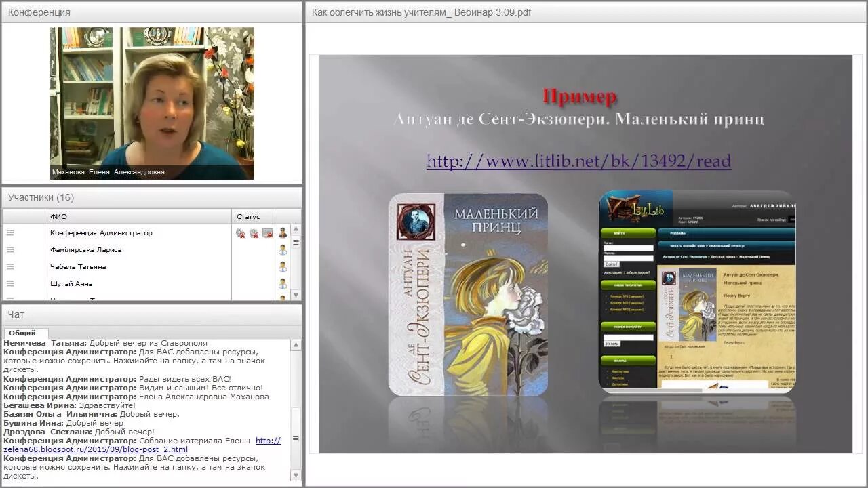Click the Участники (16) panel header
Image resolution: width=868 pixels, height=488 pixels.
coord(152,197)
